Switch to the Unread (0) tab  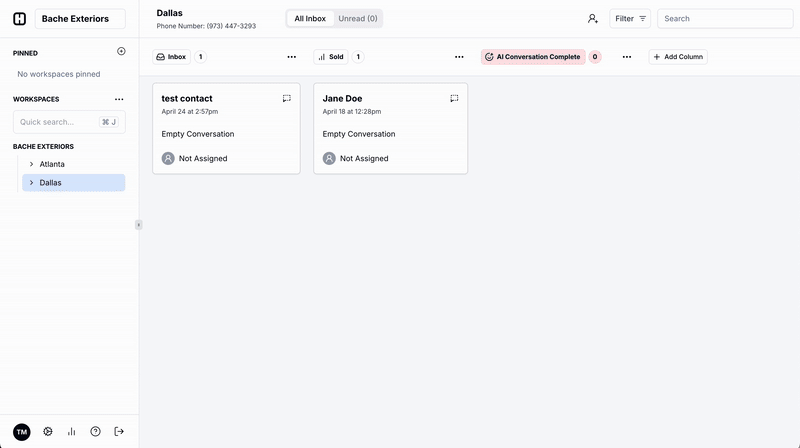[x=357, y=18]
